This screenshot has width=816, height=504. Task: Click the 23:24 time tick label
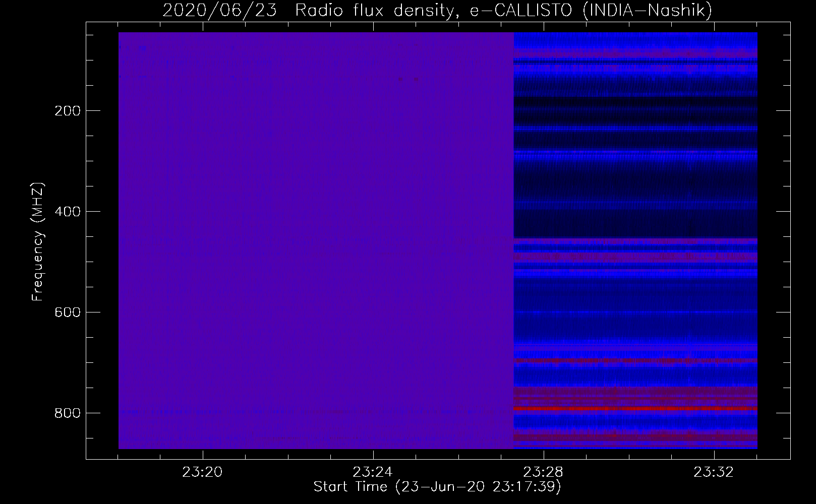(373, 472)
